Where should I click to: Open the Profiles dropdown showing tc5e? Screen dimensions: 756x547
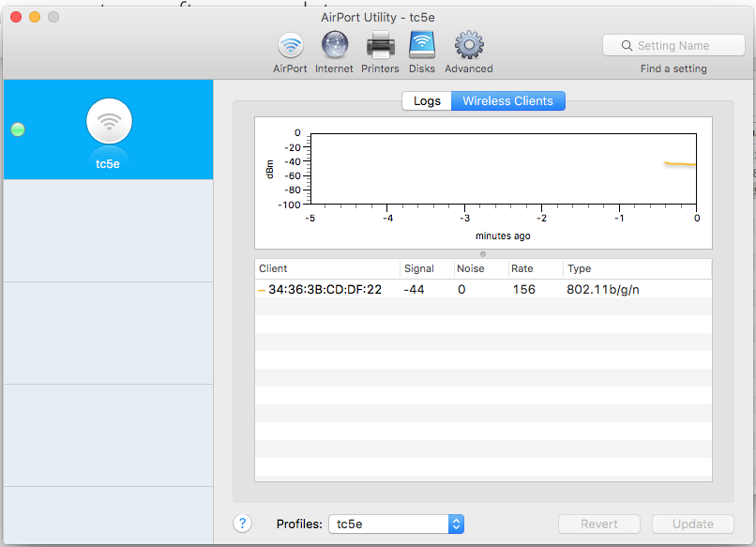(x=397, y=524)
